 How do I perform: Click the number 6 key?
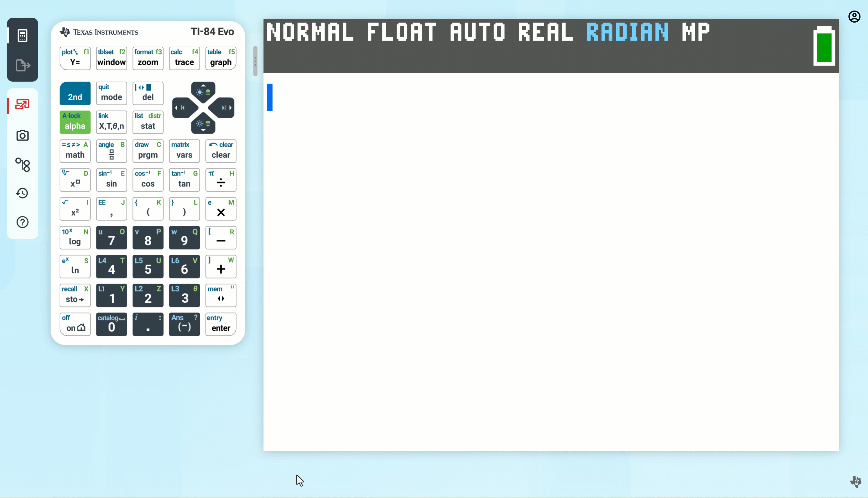pyautogui.click(x=184, y=266)
